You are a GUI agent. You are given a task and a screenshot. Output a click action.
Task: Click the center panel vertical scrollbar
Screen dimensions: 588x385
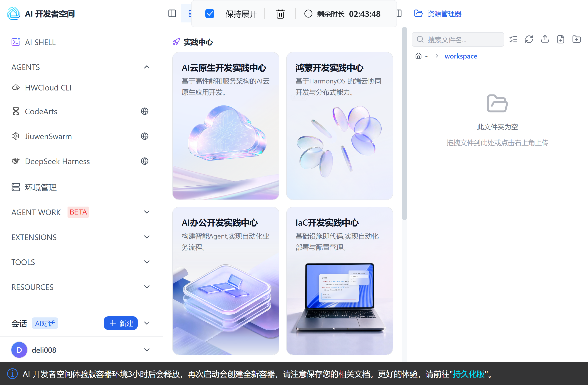coord(404,124)
